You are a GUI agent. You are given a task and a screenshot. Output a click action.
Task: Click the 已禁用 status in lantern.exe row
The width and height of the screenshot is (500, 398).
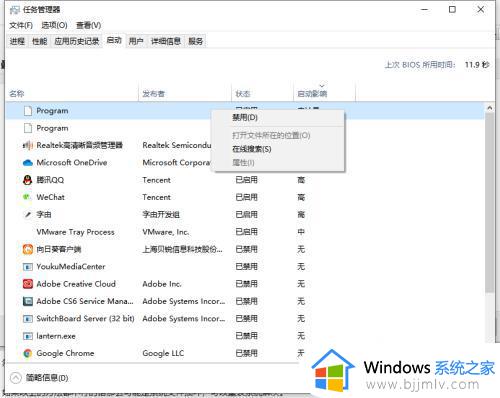246,336
